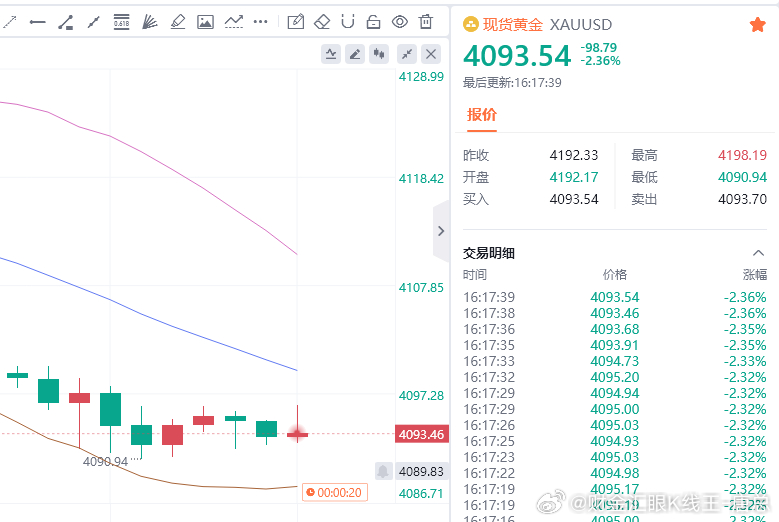Click the 买入 value 4093.54

574,199
